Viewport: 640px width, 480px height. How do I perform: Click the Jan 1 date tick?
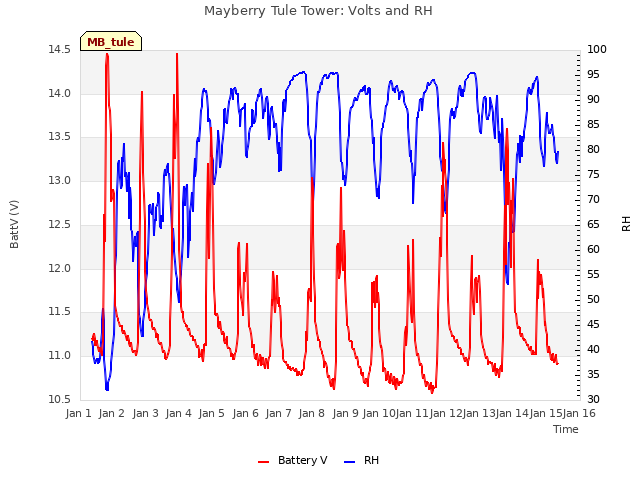78,413
